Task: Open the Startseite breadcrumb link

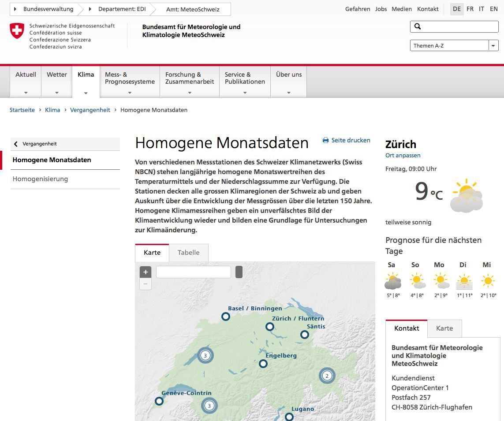Action: pos(22,110)
